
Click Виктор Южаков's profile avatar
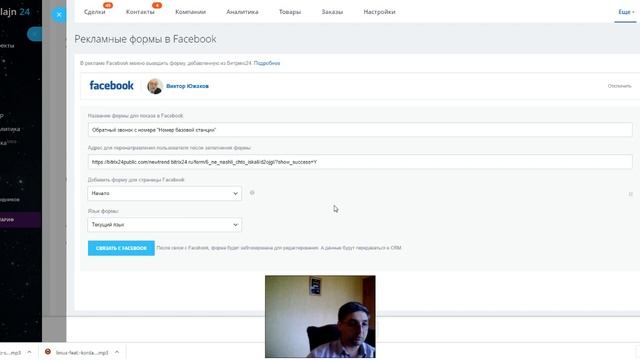click(x=155, y=86)
